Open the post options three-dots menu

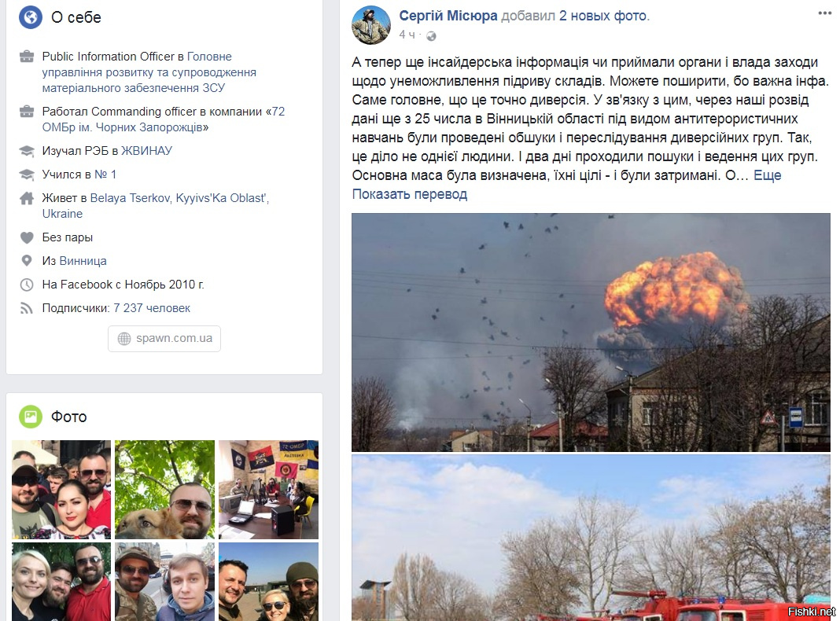[824, 13]
